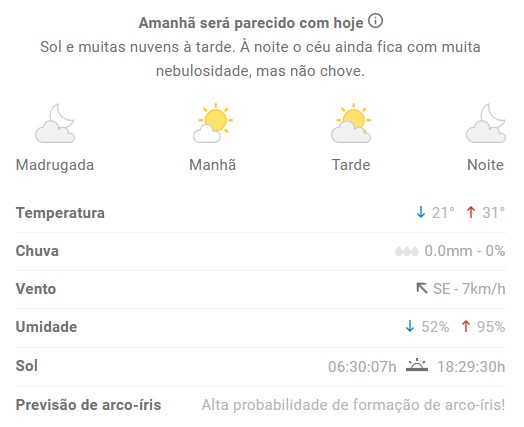Click the rainbow forecast probability text
This screenshot has width=524, height=427.
tap(353, 405)
